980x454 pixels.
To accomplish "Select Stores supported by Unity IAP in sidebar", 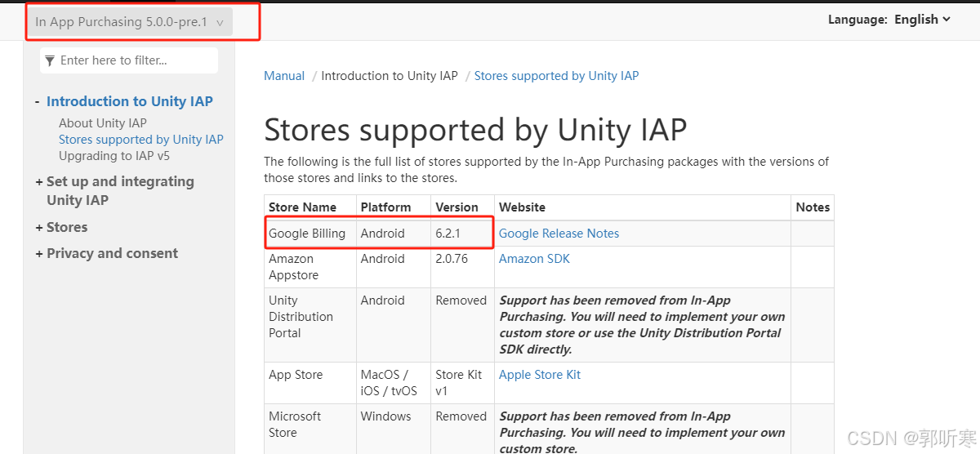I will coord(141,140).
